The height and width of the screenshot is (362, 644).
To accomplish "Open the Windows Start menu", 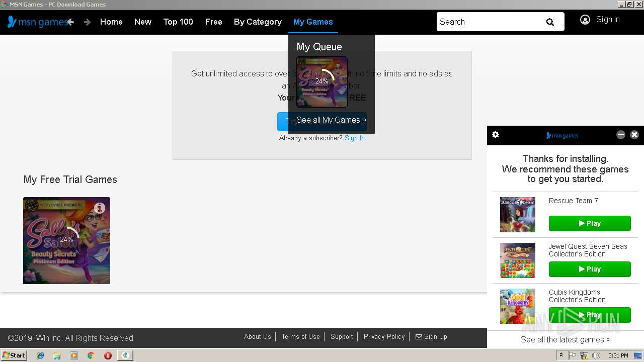I will pos(14,355).
